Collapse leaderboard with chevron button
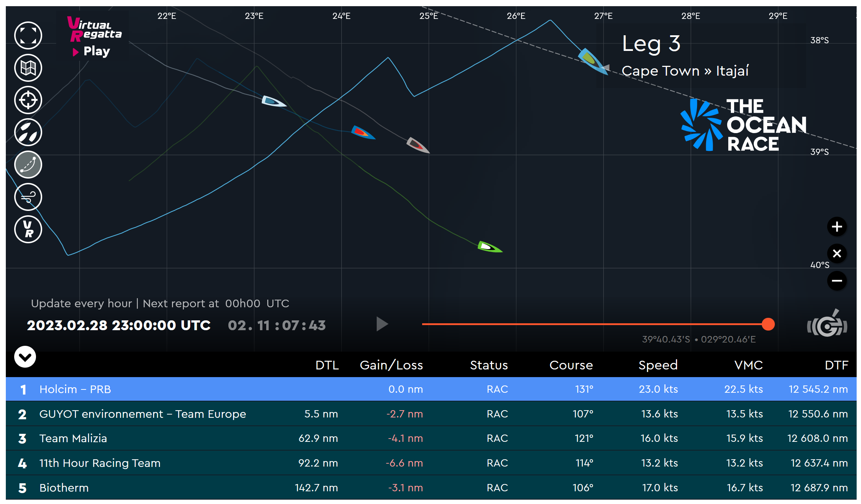Image resolution: width=861 pixels, height=504 pixels. click(25, 357)
